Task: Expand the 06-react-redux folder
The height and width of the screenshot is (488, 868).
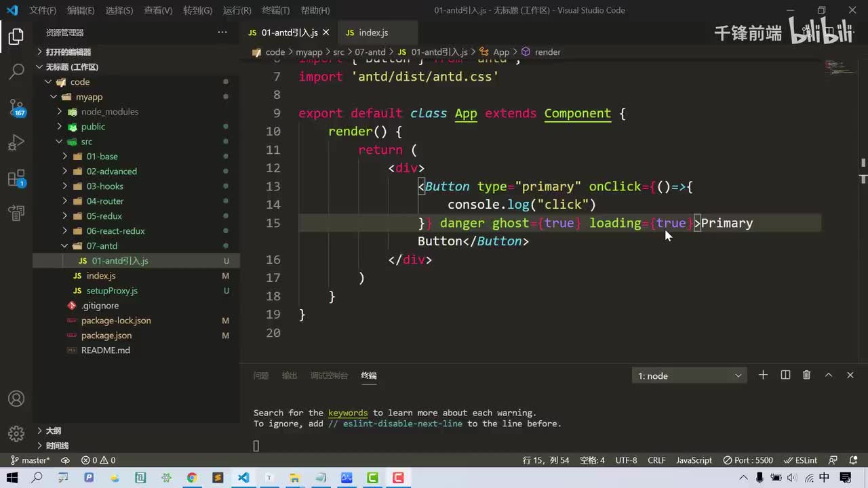Action: coord(136,230)
